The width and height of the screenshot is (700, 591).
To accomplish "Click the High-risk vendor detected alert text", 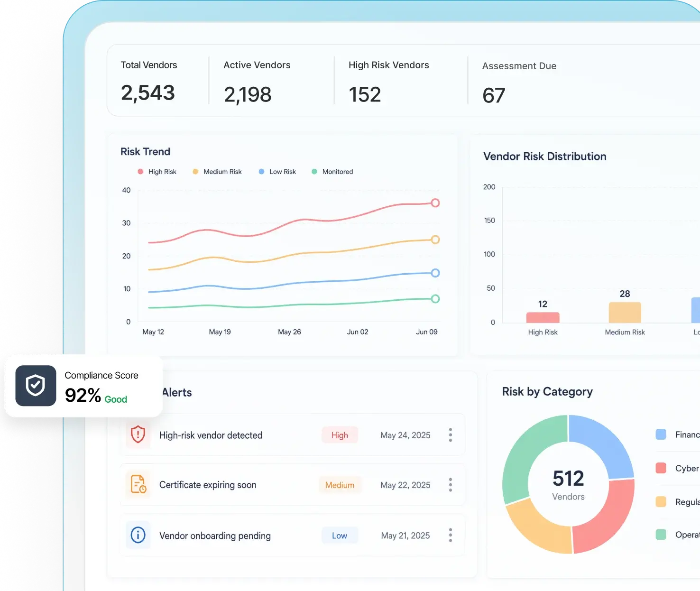I will tap(211, 435).
